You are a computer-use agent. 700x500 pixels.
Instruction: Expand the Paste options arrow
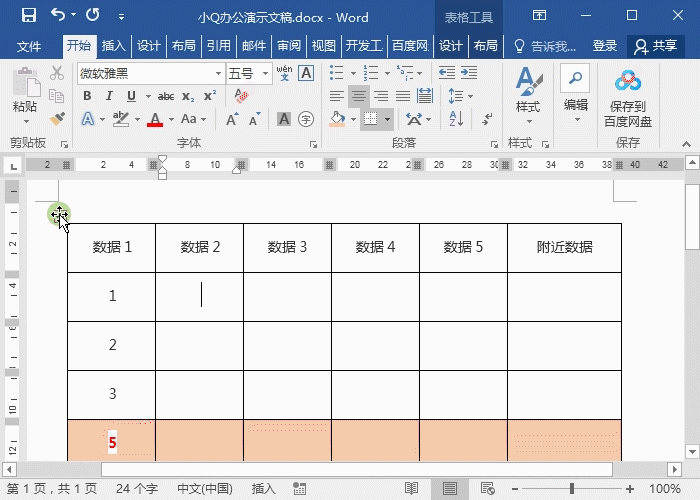(x=26, y=121)
